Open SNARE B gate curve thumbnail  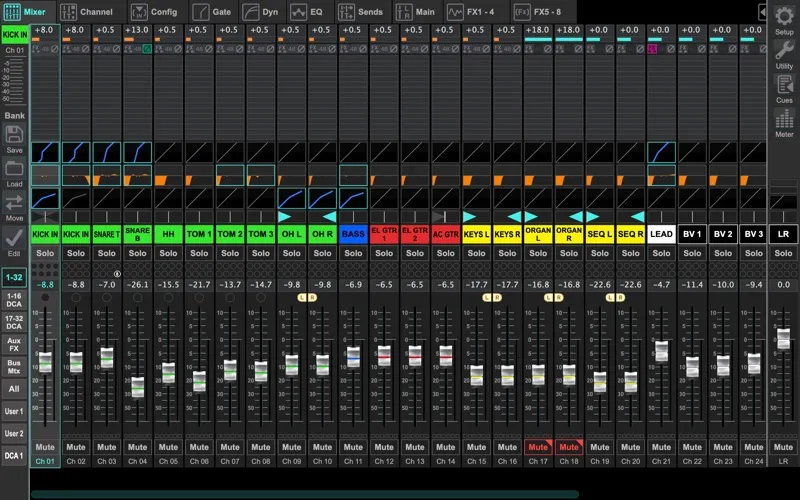[x=137, y=153]
